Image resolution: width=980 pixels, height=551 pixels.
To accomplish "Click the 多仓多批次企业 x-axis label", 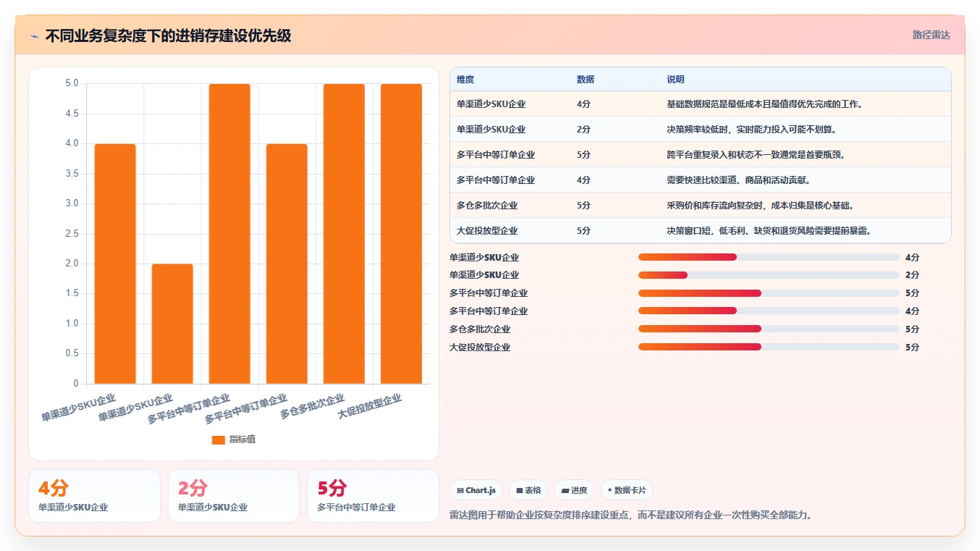I will click(312, 407).
